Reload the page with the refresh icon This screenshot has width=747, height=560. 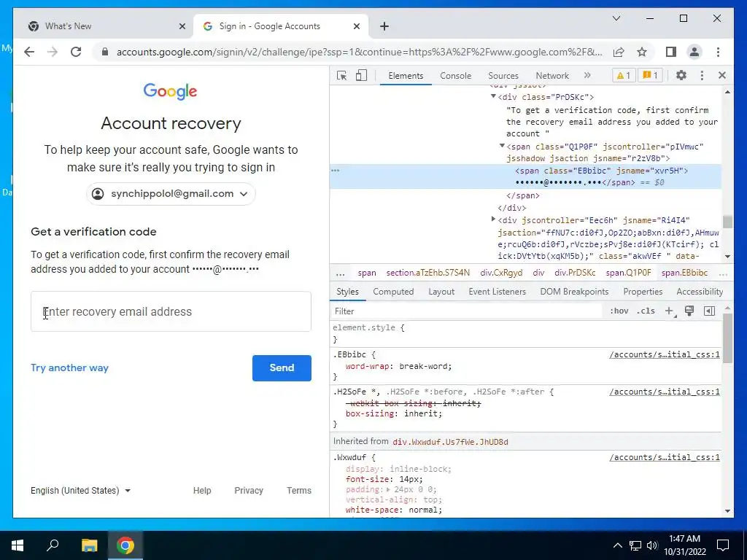[76, 52]
